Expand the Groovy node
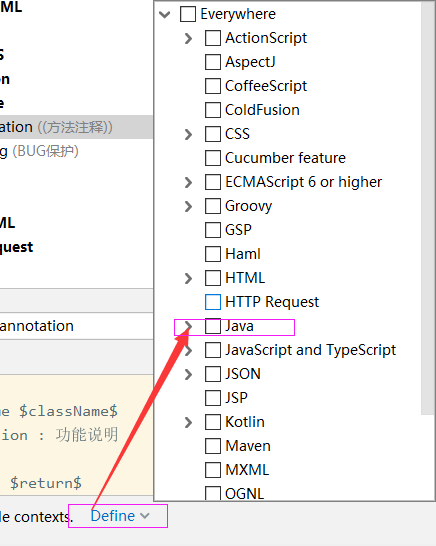The width and height of the screenshot is (436, 546). point(188,206)
